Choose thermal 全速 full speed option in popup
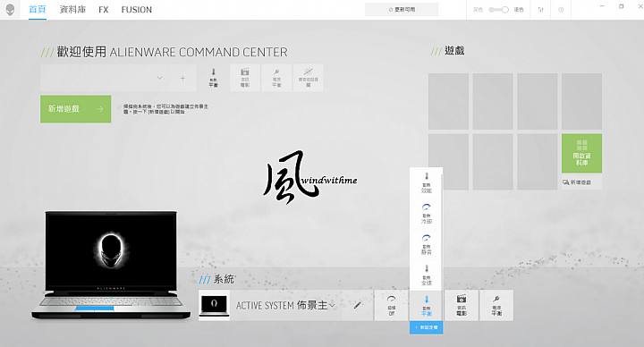The height and width of the screenshot is (347, 644). [x=427, y=275]
